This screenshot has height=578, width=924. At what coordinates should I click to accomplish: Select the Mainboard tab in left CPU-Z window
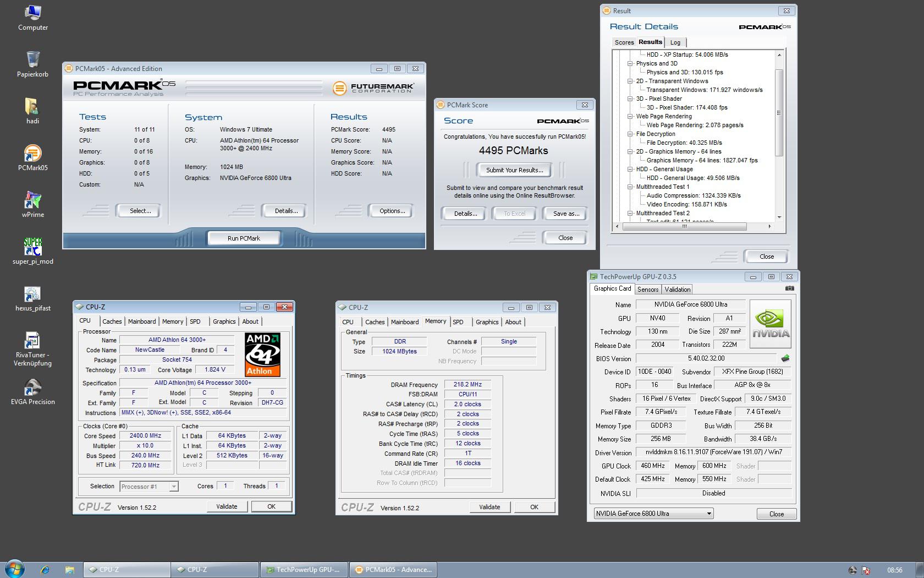coord(142,321)
